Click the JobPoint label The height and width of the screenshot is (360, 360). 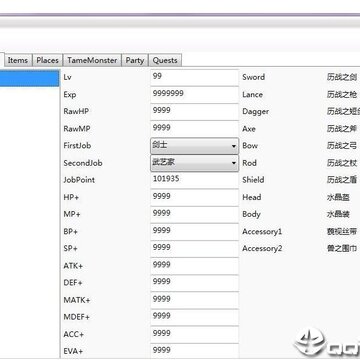79,180
